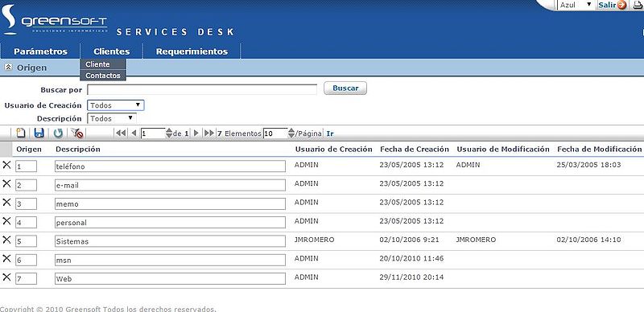Screen dimensions: 644x312
Task: Collapse the Origen section header
Action: [8, 68]
